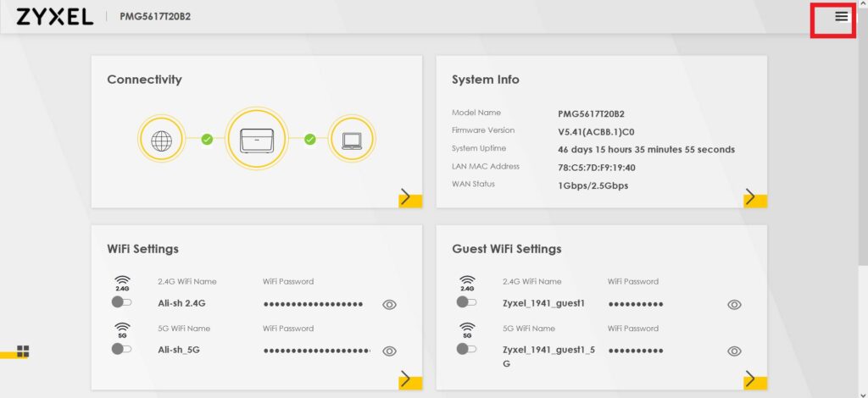Image resolution: width=868 pixels, height=398 pixels.
Task: Open the widget grid icon at left edge
Action: point(23,351)
